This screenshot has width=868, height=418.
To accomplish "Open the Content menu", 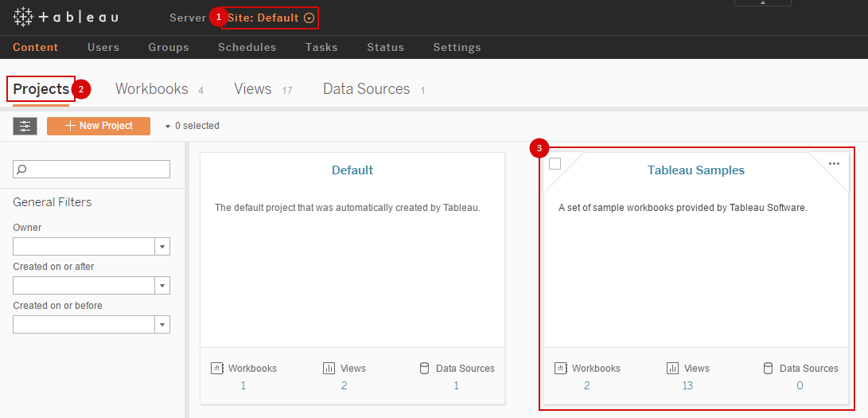I will tap(36, 47).
